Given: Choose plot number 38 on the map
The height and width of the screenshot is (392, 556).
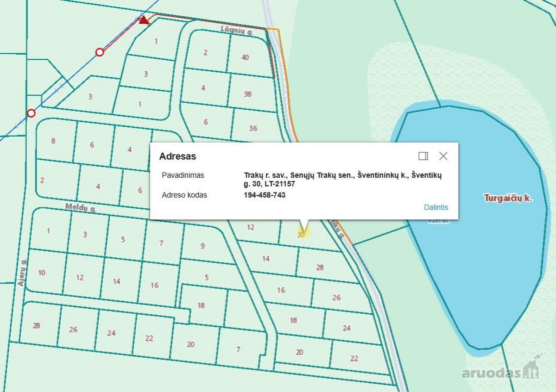Looking at the screenshot, I should click(x=247, y=94).
